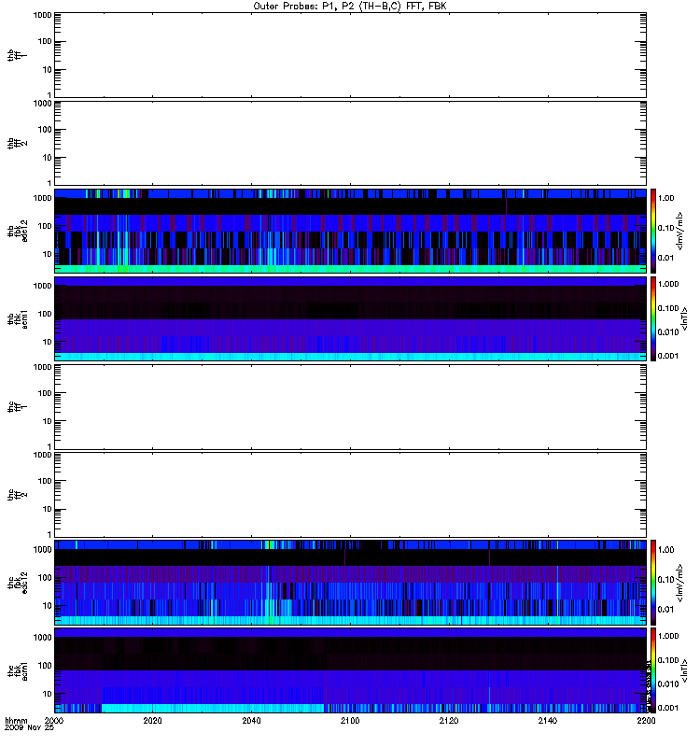
Task: Click the 'thb fbk scm1' y-axis label
Action: pyautogui.click(x=17, y=318)
